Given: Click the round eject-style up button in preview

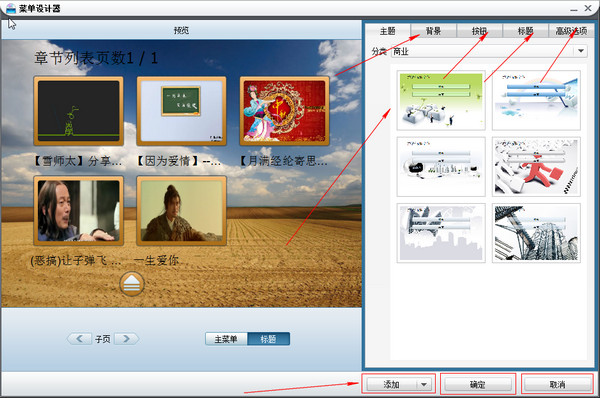Looking at the screenshot, I should 132,284.
